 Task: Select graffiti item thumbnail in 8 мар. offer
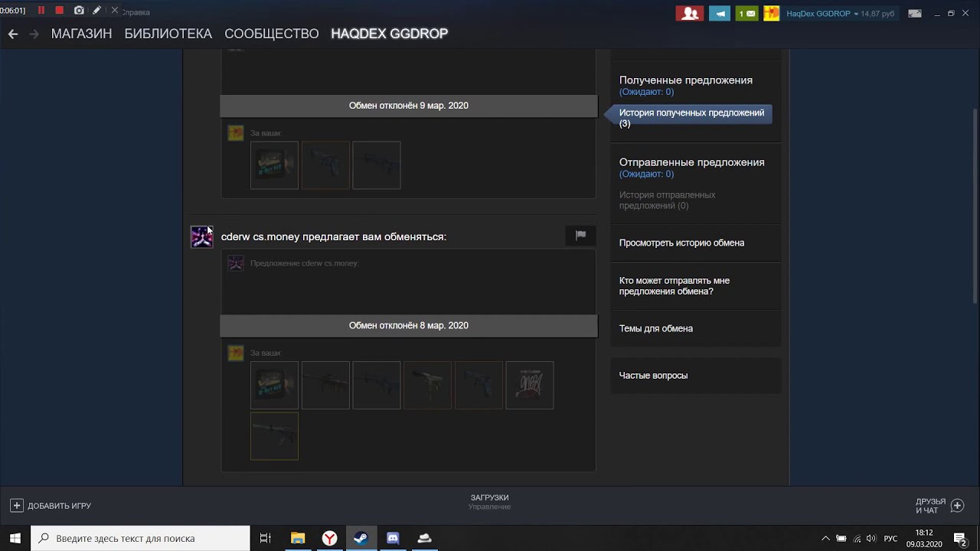529,385
